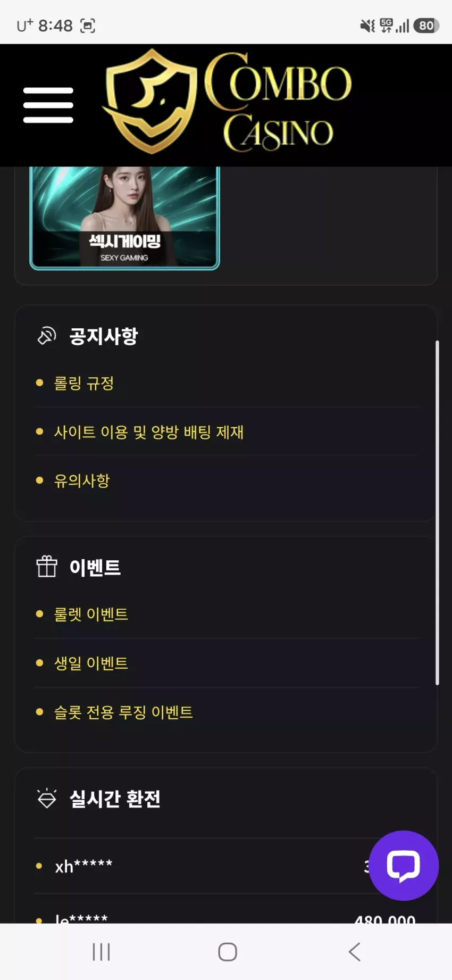Screen dimensions: 452x980
Task: Open the Android recent apps button
Action: pos(101,952)
